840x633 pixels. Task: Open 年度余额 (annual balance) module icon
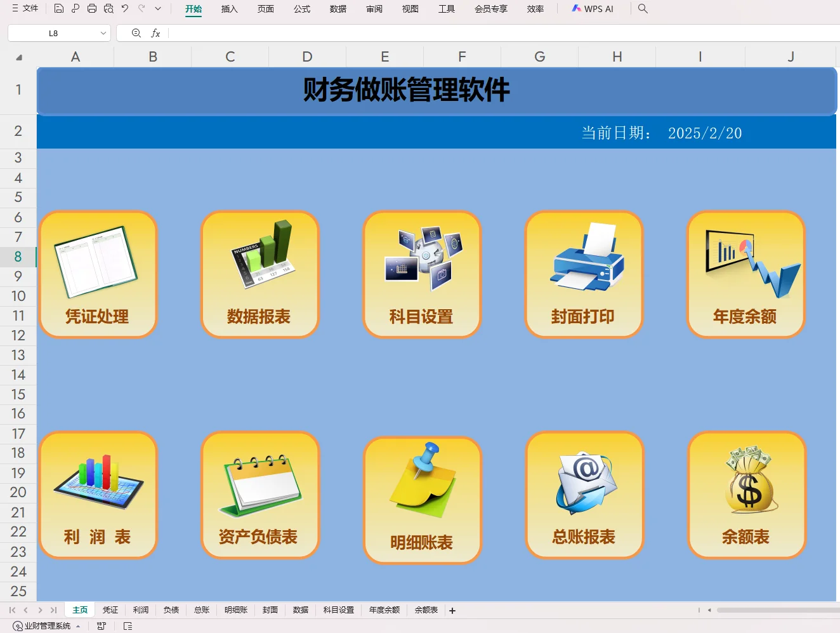[x=745, y=273]
